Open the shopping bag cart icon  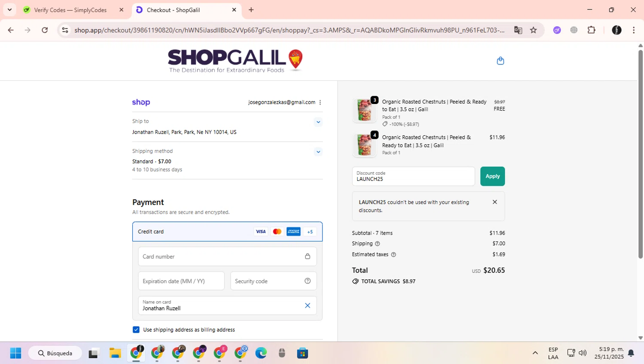500,61
